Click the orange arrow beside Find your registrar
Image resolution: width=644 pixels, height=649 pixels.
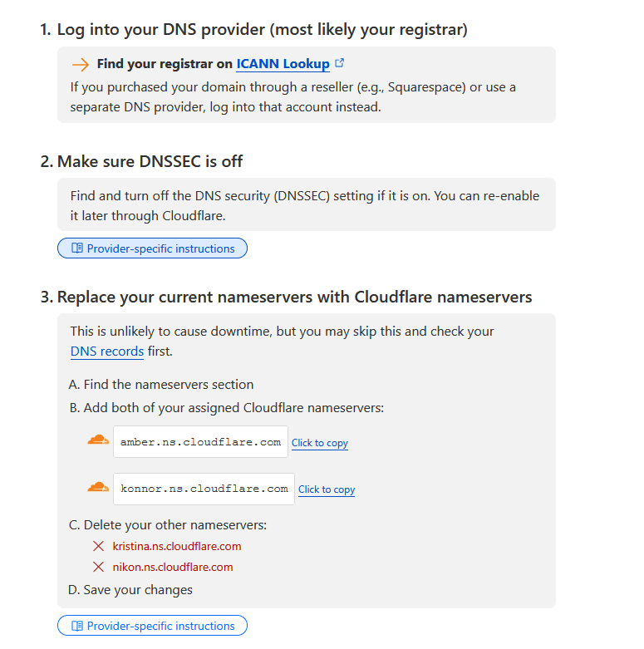click(80, 64)
